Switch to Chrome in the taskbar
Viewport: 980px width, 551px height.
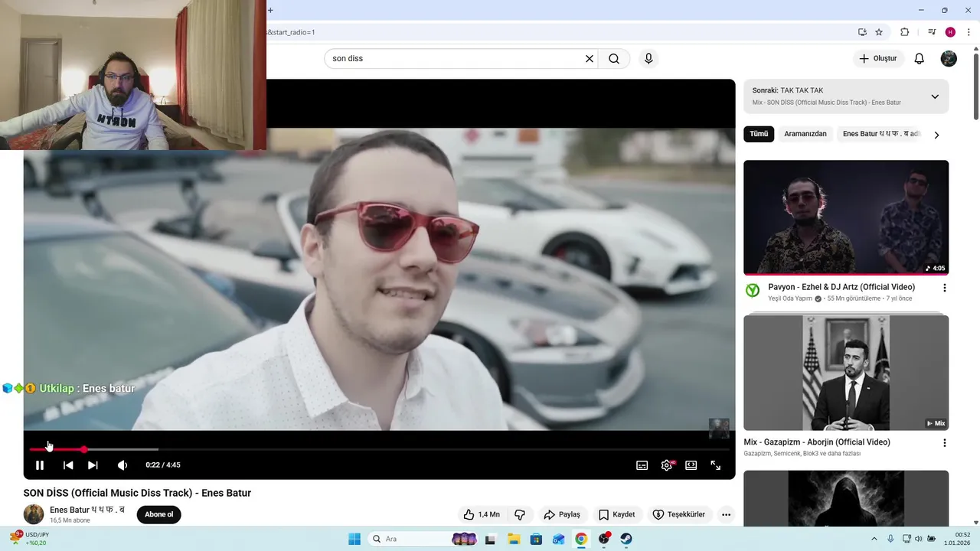click(x=581, y=539)
